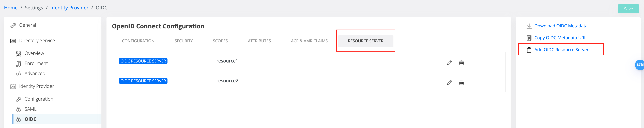Click the icon beside Add OIDC Resource Server

[x=529, y=50]
